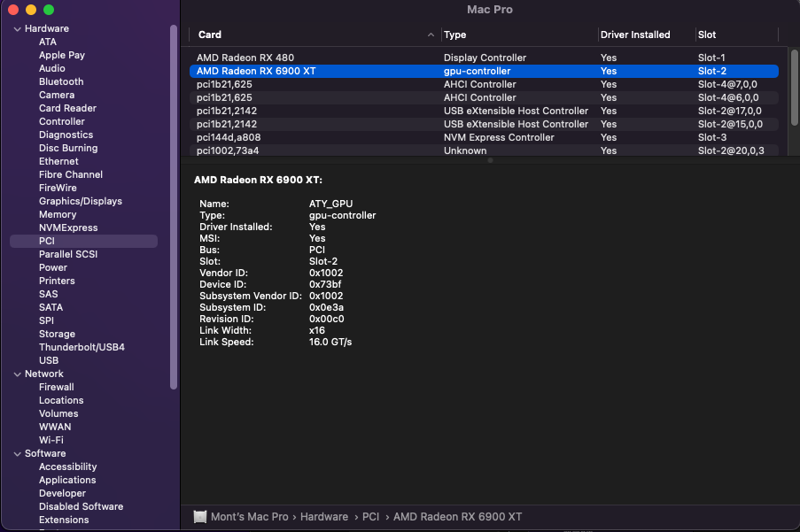800x532 pixels.
Task: Open USB hardware information
Action: tap(49, 360)
